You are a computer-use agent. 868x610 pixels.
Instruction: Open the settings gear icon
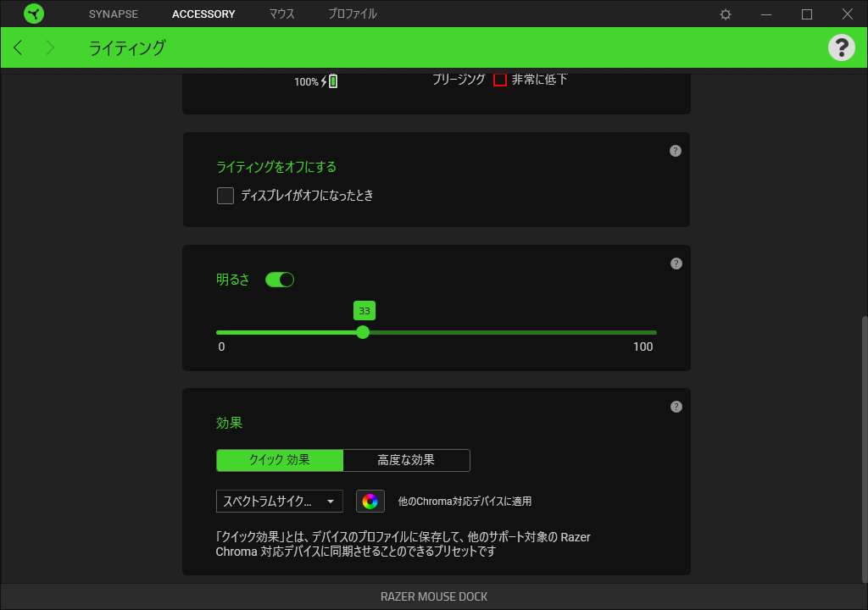pyautogui.click(x=726, y=14)
